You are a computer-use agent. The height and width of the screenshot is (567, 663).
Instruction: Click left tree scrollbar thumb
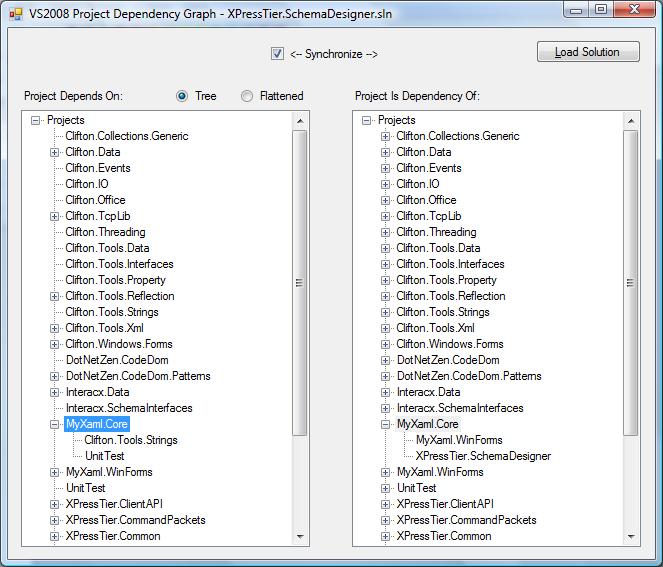pyautogui.click(x=300, y=282)
